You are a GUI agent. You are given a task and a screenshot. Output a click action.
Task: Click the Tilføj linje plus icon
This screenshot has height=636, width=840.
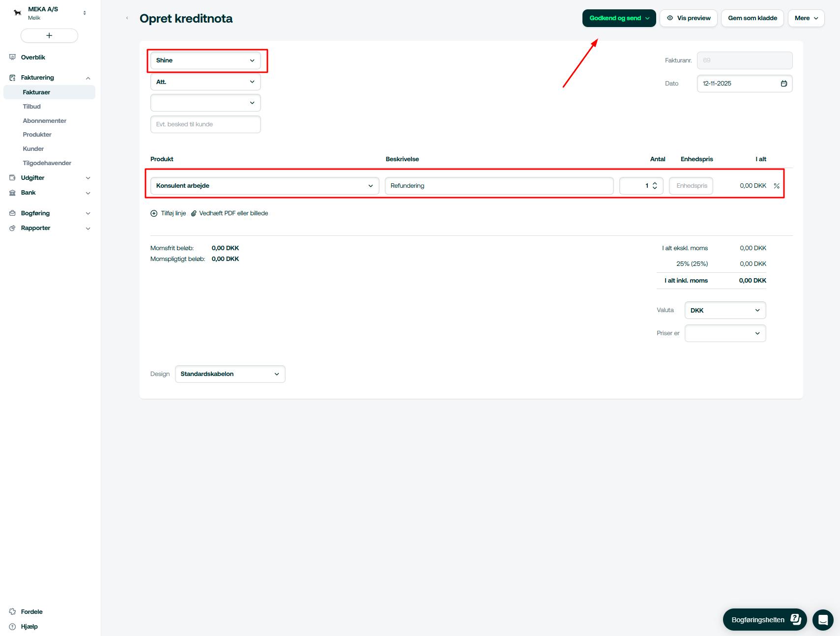154,213
